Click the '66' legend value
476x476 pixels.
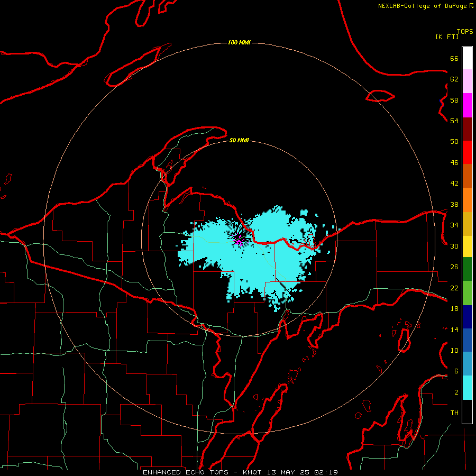tap(454, 58)
